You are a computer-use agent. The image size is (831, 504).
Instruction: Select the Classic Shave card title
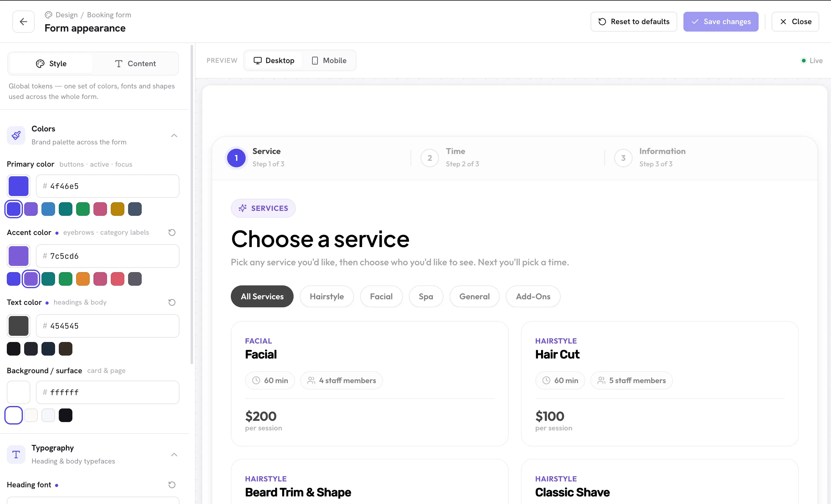[572, 492]
